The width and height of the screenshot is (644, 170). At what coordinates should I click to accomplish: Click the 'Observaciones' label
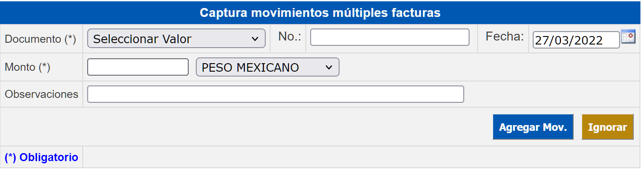point(41,94)
